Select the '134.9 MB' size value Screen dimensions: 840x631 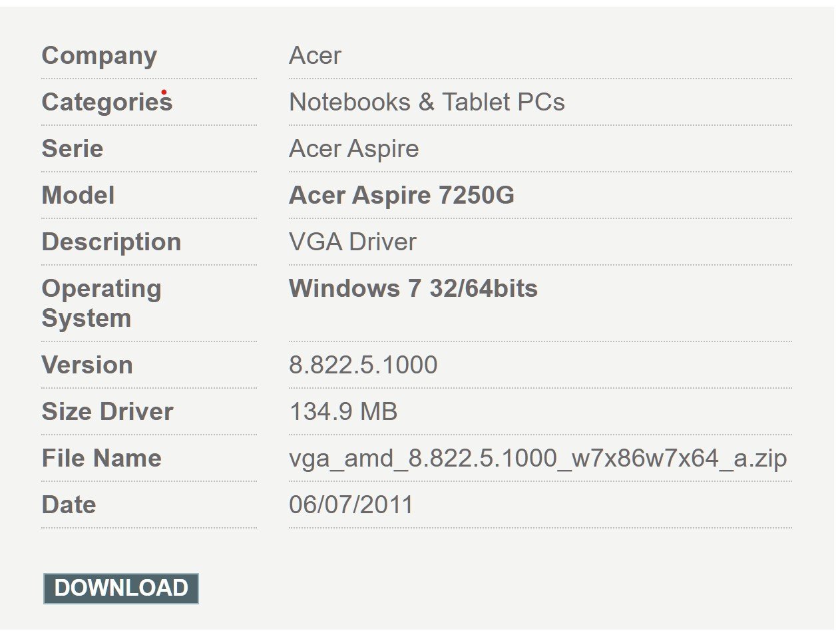click(343, 411)
